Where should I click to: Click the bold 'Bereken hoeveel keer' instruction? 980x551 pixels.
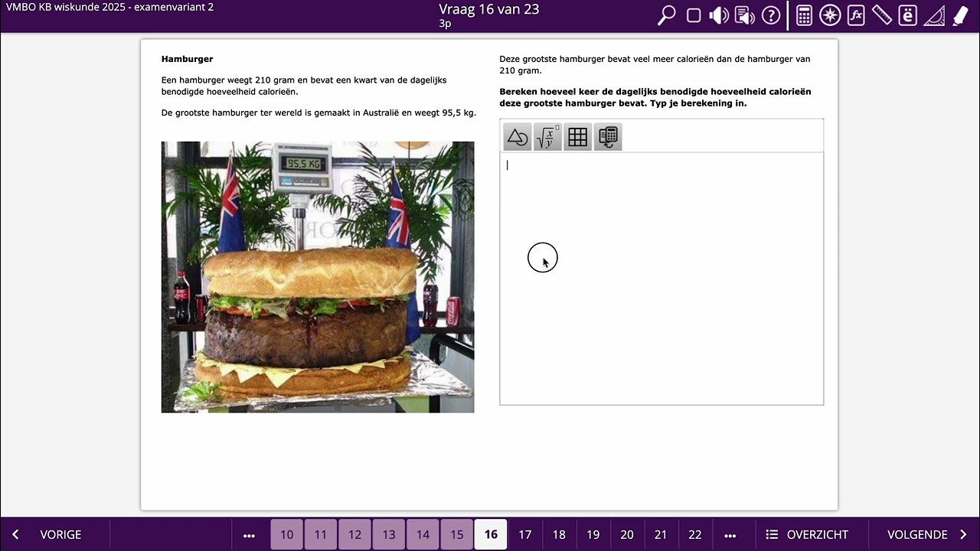(x=655, y=97)
